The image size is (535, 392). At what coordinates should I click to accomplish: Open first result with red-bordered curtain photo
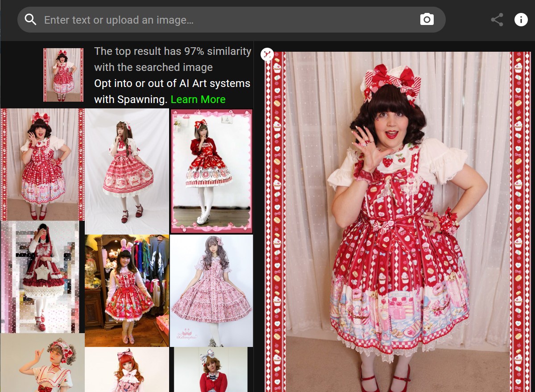tap(42, 164)
